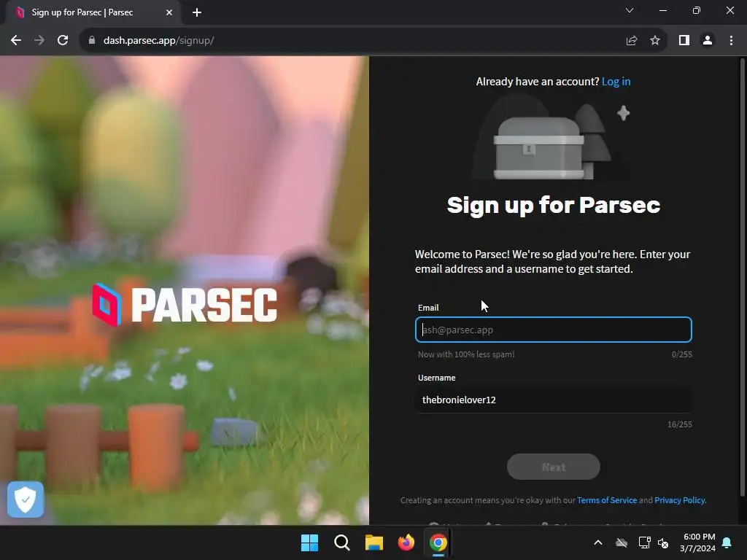
Task: View site information padlock icon
Action: [92, 41]
